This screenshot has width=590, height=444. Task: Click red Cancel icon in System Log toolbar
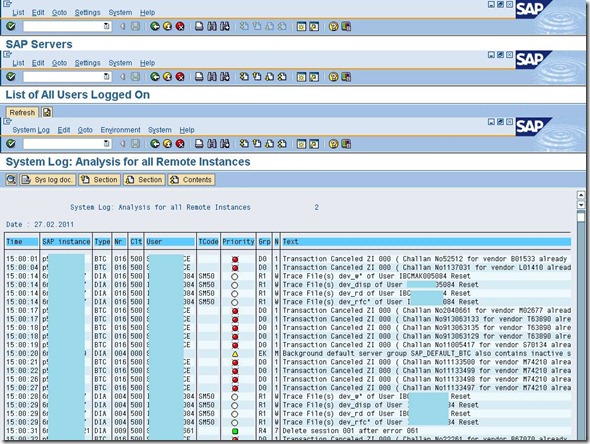[180, 144]
